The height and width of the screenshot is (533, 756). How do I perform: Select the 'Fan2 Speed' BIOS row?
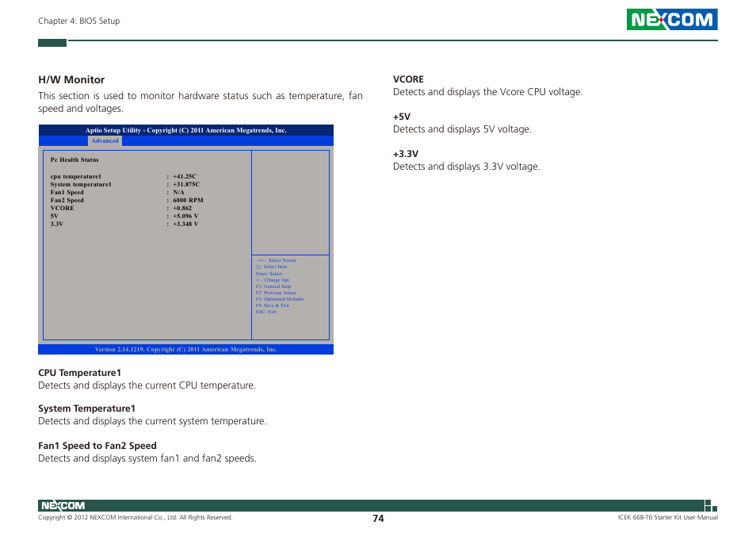(x=127, y=200)
